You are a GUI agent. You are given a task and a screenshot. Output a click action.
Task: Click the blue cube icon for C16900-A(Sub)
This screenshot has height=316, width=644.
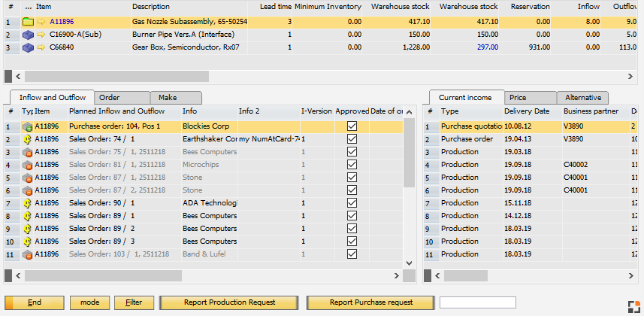click(29, 35)
